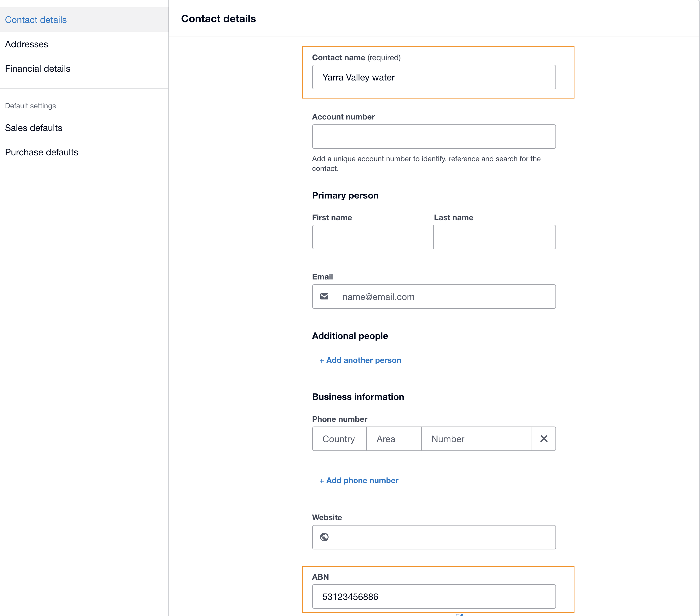Open Sales defaults settings
Image resolution: width=700 pixels, height=616 pixels.
click(x=34, y=128)
